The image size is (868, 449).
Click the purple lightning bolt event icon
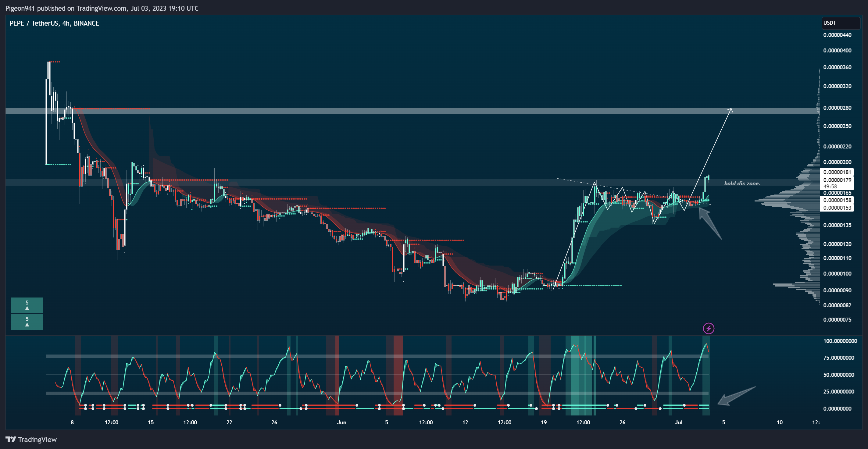pyautogui.click(x=708, y=328)
